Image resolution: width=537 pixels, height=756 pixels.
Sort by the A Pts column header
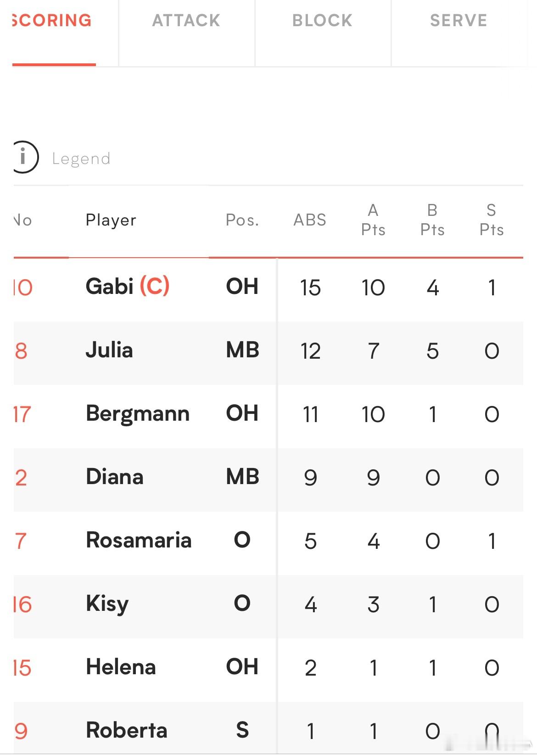pos(373,220)
